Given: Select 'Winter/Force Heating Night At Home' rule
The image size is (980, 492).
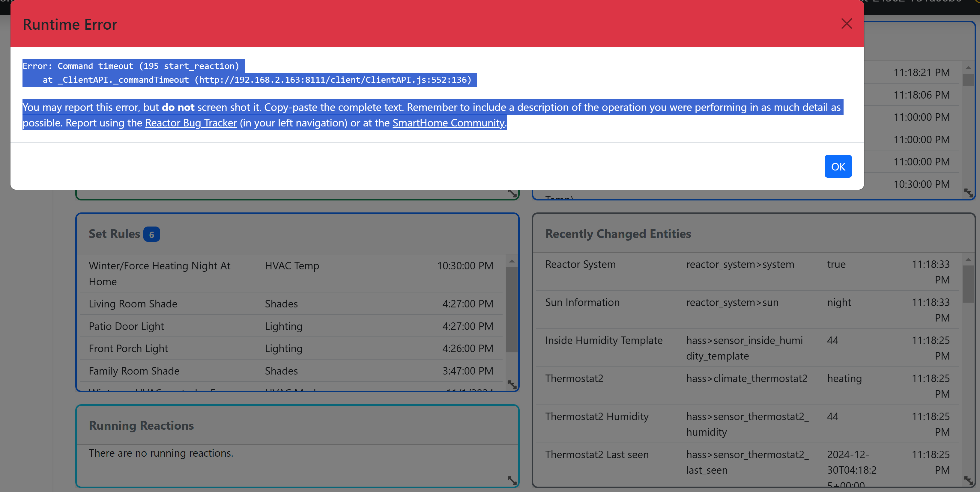Looking at the screenshot, I should (x=291, y=273).
